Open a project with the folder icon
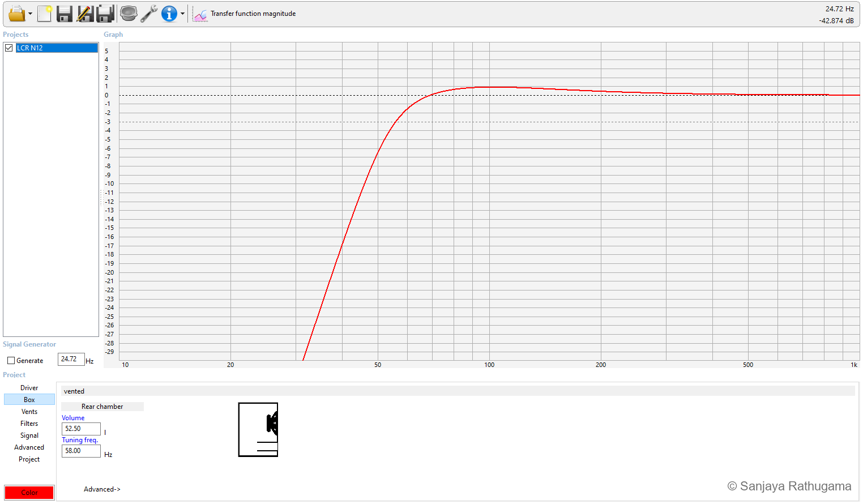This screenshot has height=504, width=863. 16,14
